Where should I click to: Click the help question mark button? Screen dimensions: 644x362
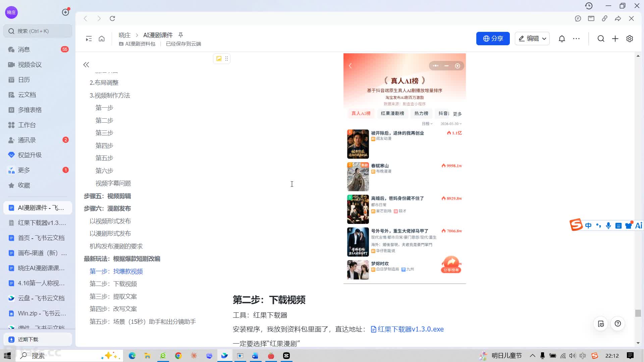[x=618, y=324]
